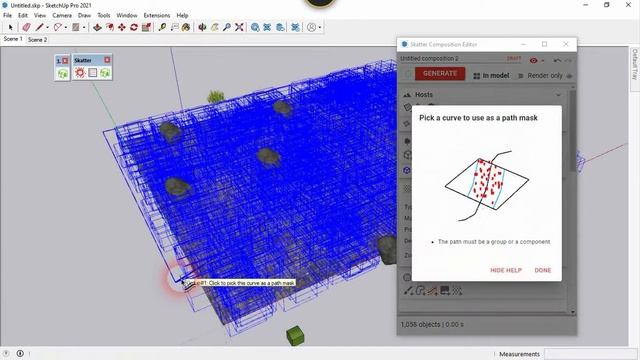Click the paint brush mask icon in Skatter editor
Viewport: 640px width, 360px height.
pyautogui.click(x=409, y=291)
